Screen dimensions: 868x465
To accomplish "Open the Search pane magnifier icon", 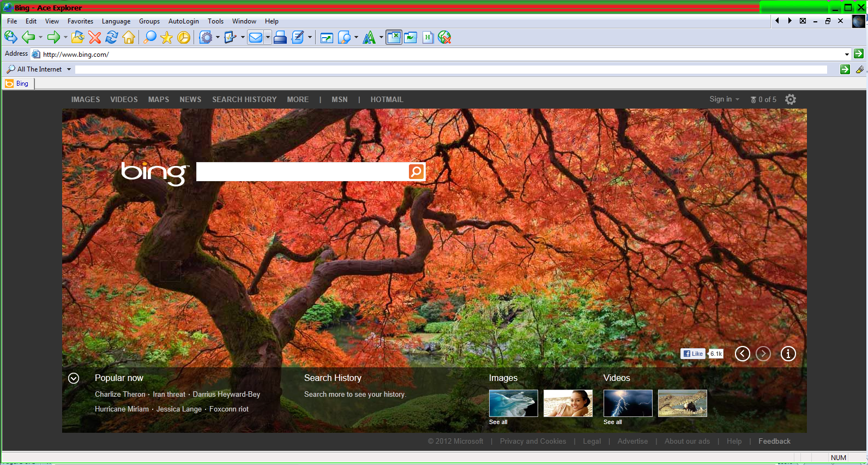I will (150, 37).
